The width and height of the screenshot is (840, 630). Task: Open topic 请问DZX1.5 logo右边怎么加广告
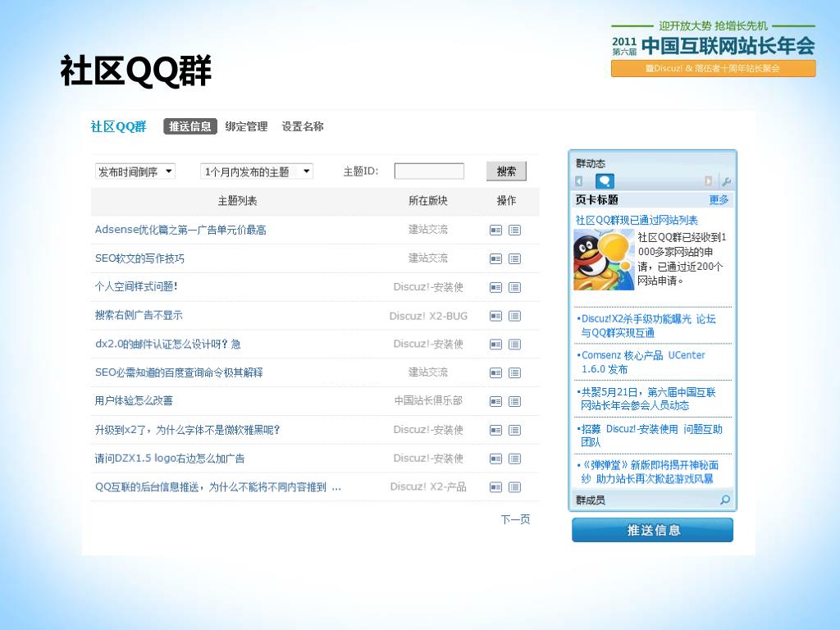click(170, 458)
